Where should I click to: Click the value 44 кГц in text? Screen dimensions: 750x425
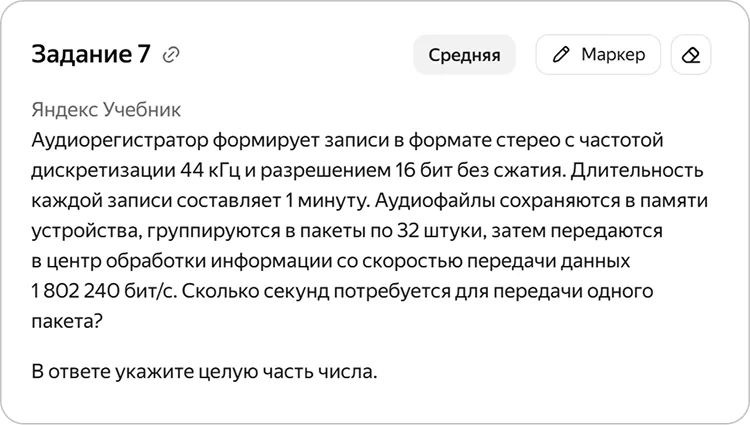pos(210,171)
